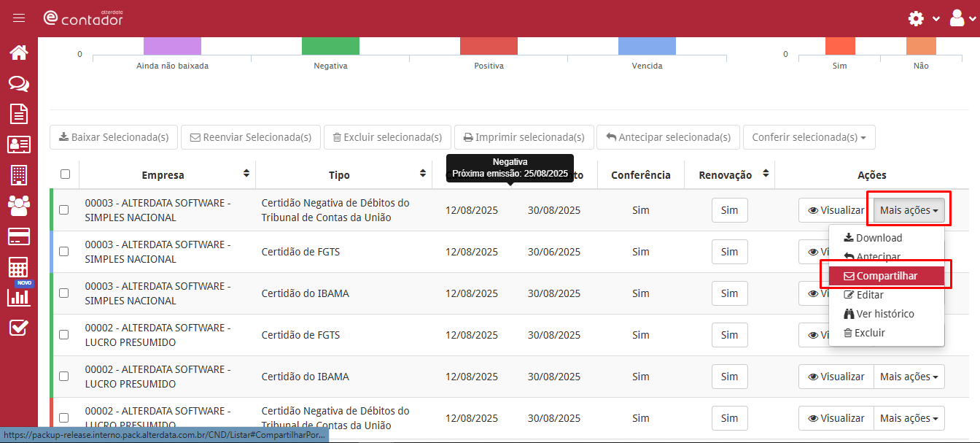980x443 pixels.
Task: Click Baixar Selecionada(s) button
Action: 114,137
